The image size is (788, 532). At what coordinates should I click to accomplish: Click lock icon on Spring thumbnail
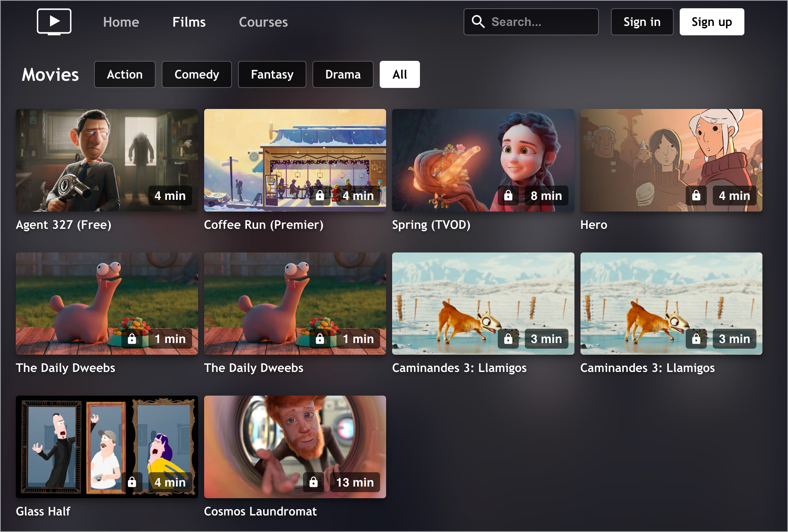tap(508, 195)
